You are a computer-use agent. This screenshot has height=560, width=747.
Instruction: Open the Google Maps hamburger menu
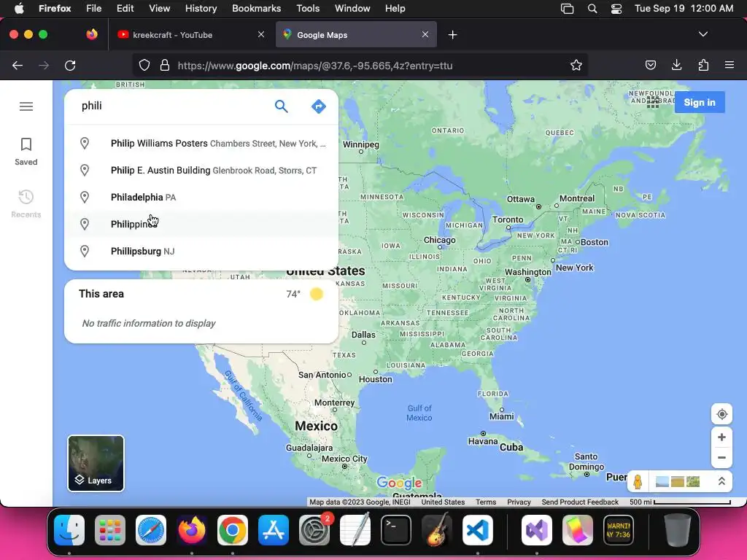click(x=26, y=106)
